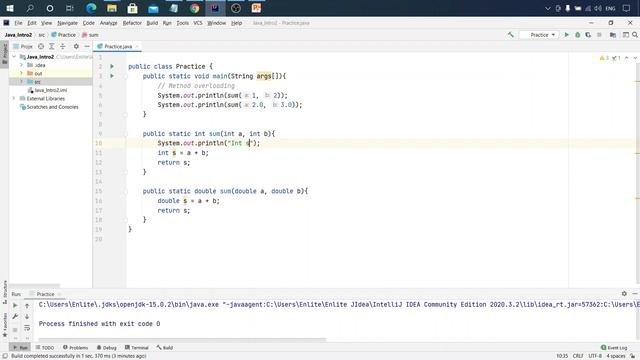Image resolution: width=640 pixels, height=360 pixels.
Task: Click gutter run arrow beside main method
Action: pyautogui.click(x=112, y=76)
